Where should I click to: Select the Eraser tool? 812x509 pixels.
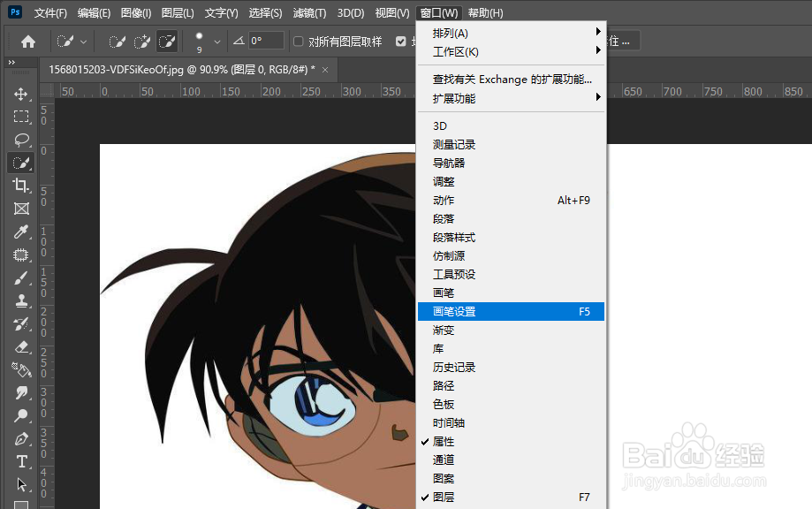[x=21, y=347]
